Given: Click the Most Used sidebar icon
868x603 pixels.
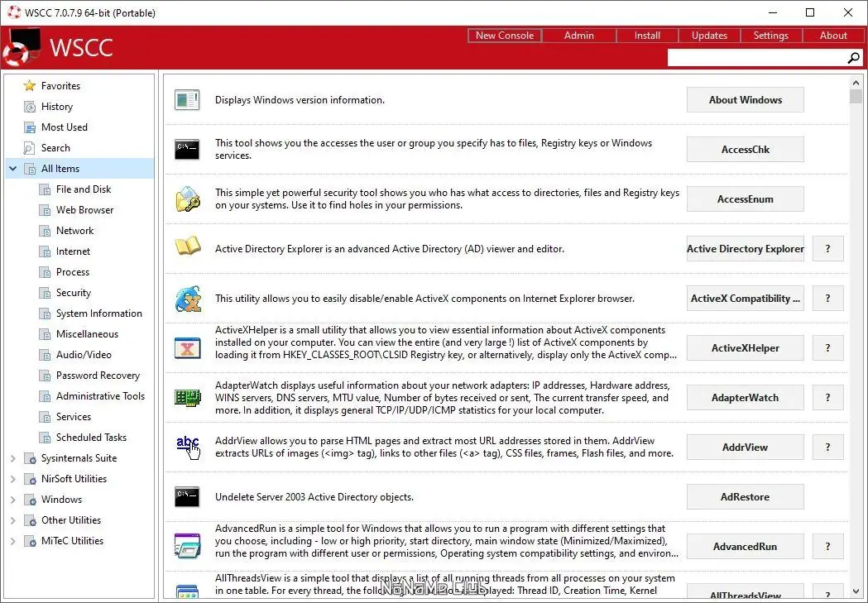Looking at the screenshot, I should click(29, 127).
